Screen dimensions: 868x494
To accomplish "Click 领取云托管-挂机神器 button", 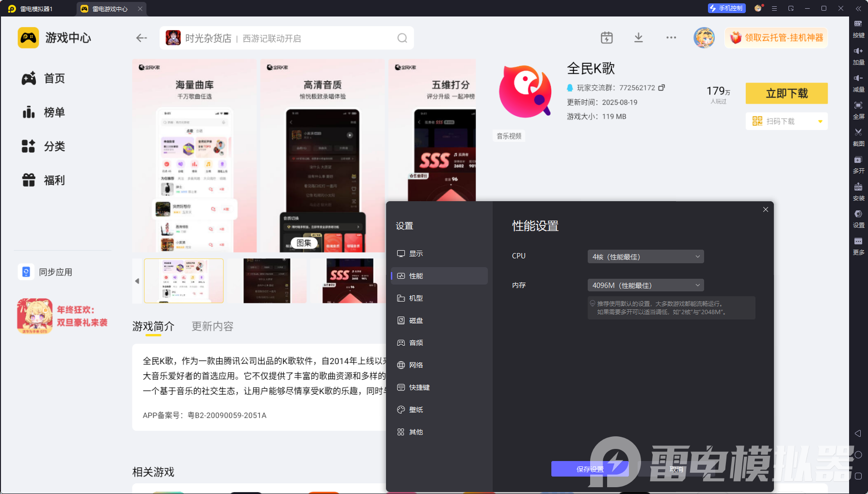I will [776, 38].
